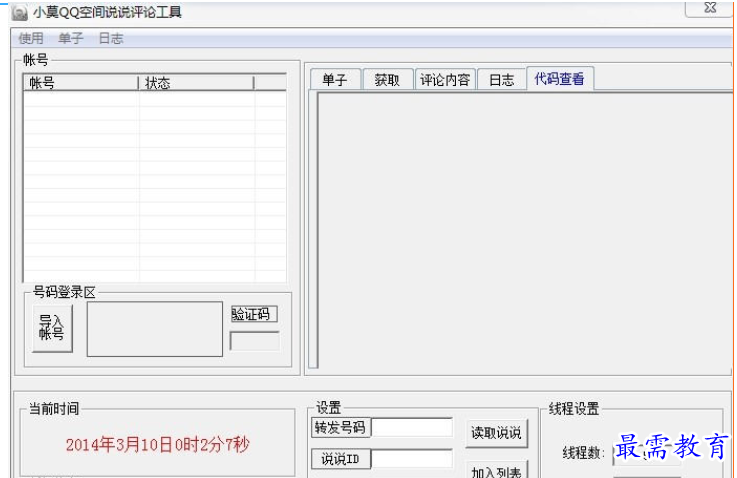Close the window with the X button
This screenshot has width=737, height=478.
[x=709, y=8]
